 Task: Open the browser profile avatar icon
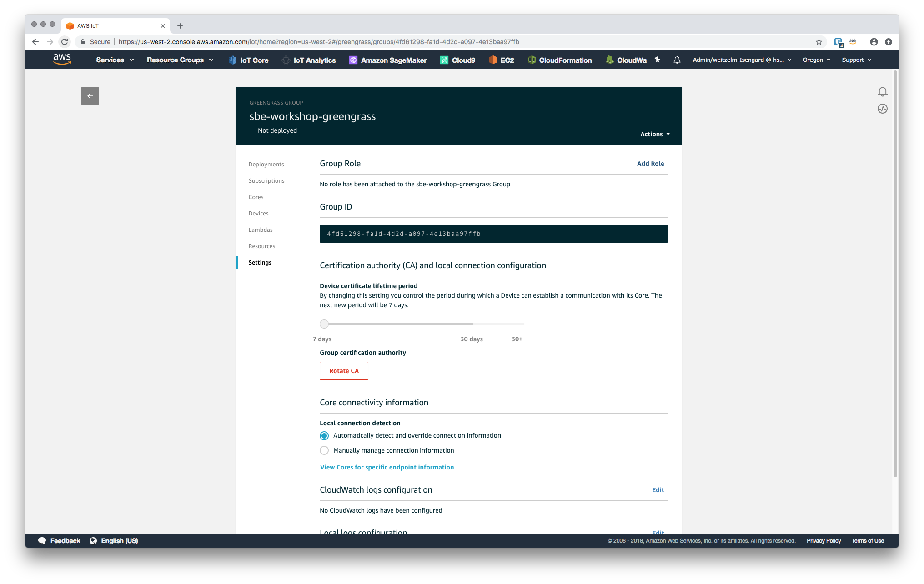tap(874, 42)
